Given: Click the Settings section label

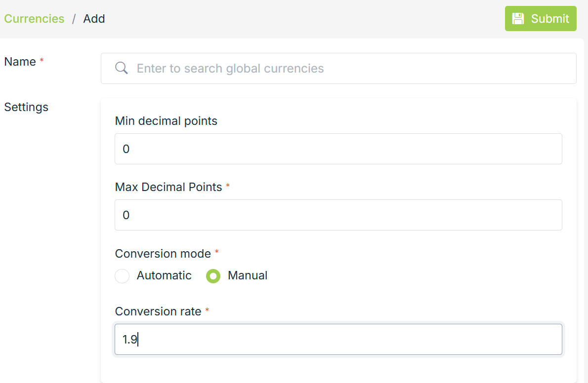Looking at the screenshot, I should (x=26, y=107).
